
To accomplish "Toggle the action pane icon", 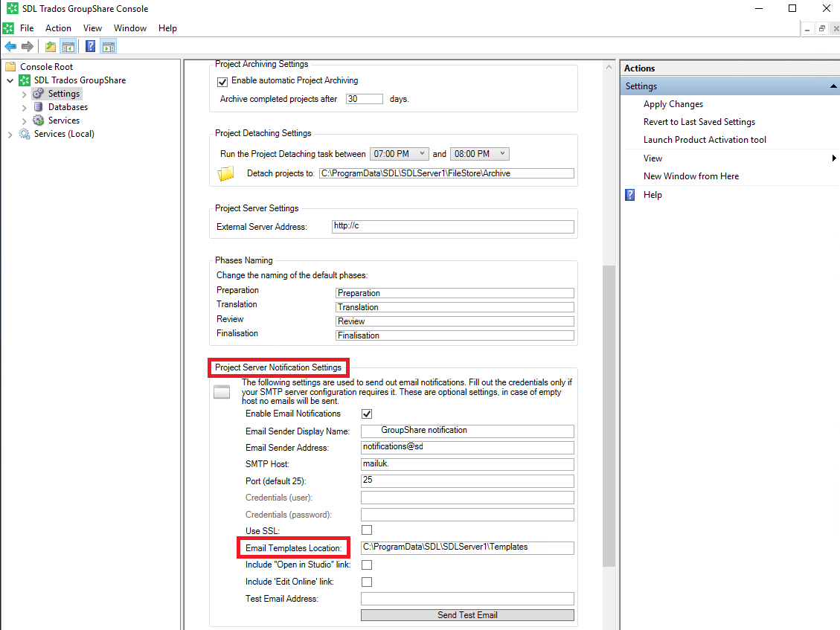I will point(109,45).
